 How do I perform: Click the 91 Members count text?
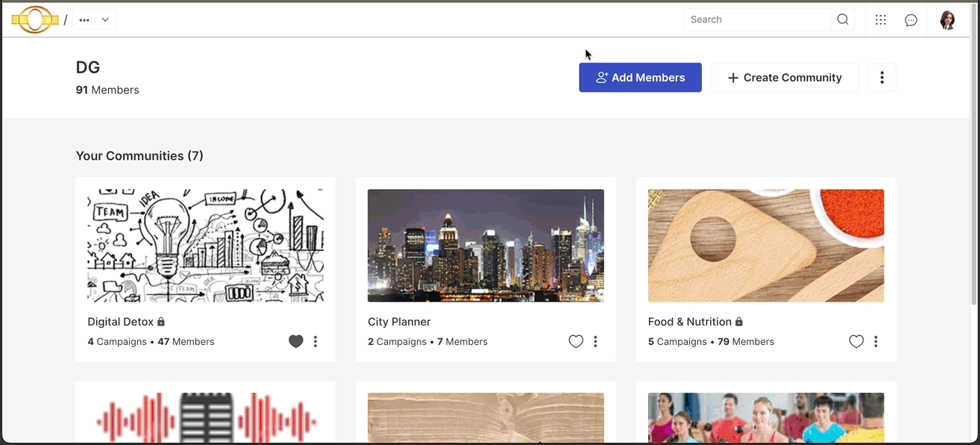107,90
